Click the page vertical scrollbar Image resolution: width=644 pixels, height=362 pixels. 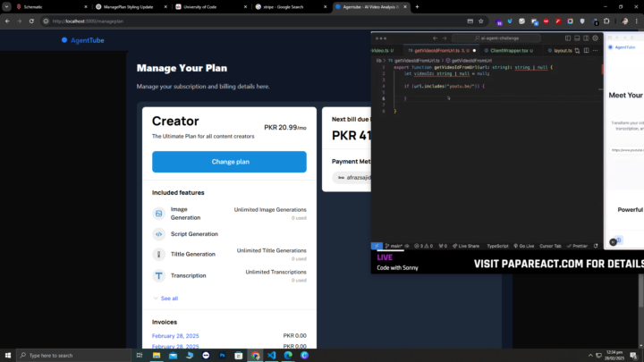pyautogui.click(x=641, y=290)
